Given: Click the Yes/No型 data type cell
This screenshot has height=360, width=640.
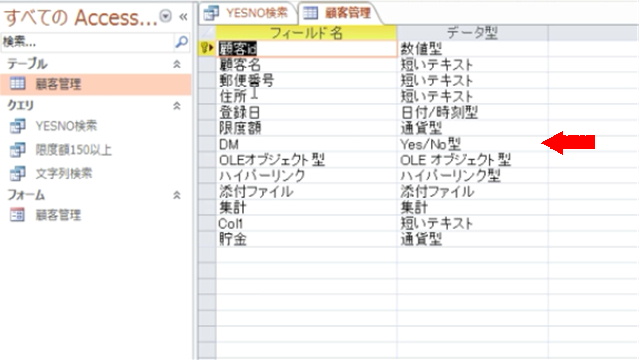Looking at the screenshot, I should [472, 144].
